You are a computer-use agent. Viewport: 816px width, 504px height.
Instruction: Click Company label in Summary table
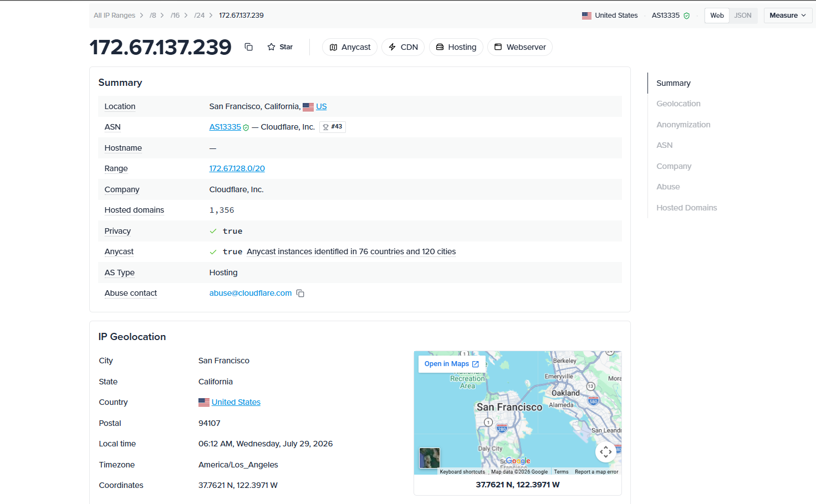click(x=122, y=189)
